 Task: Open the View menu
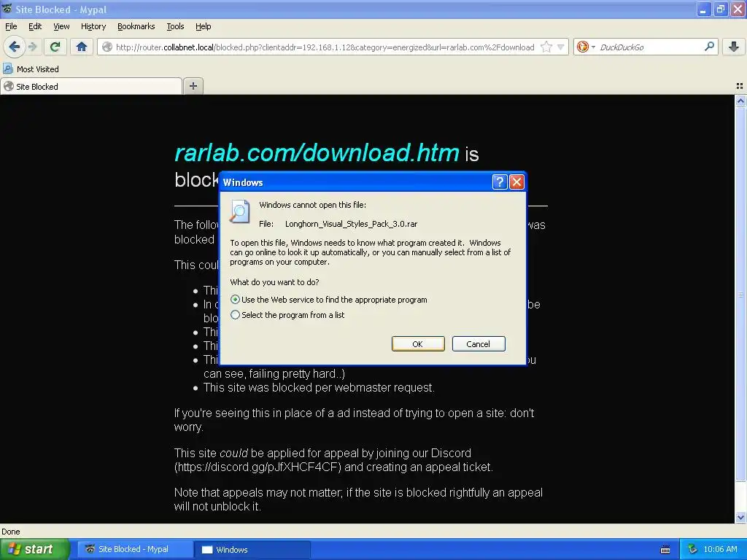[x=61, y=27]
